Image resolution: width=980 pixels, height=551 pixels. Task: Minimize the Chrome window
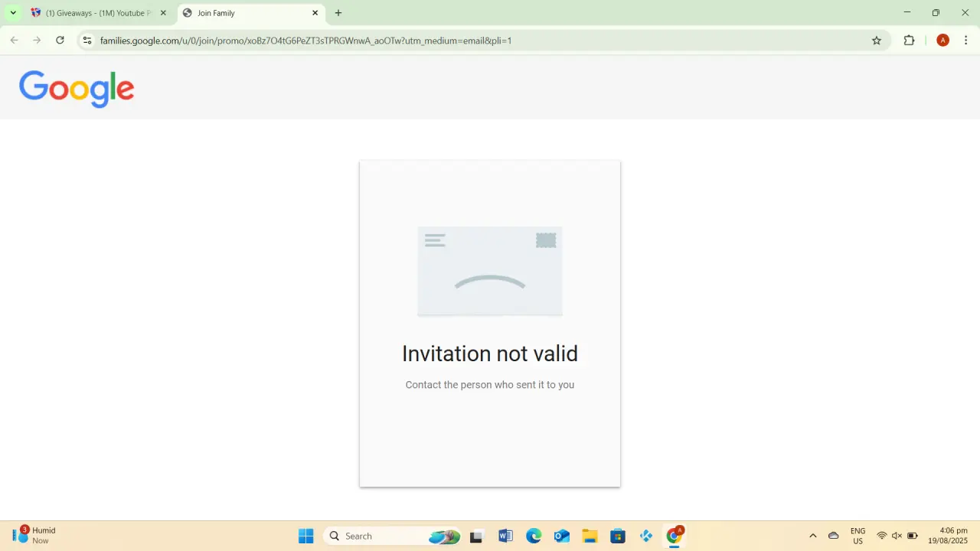(907, 13)
